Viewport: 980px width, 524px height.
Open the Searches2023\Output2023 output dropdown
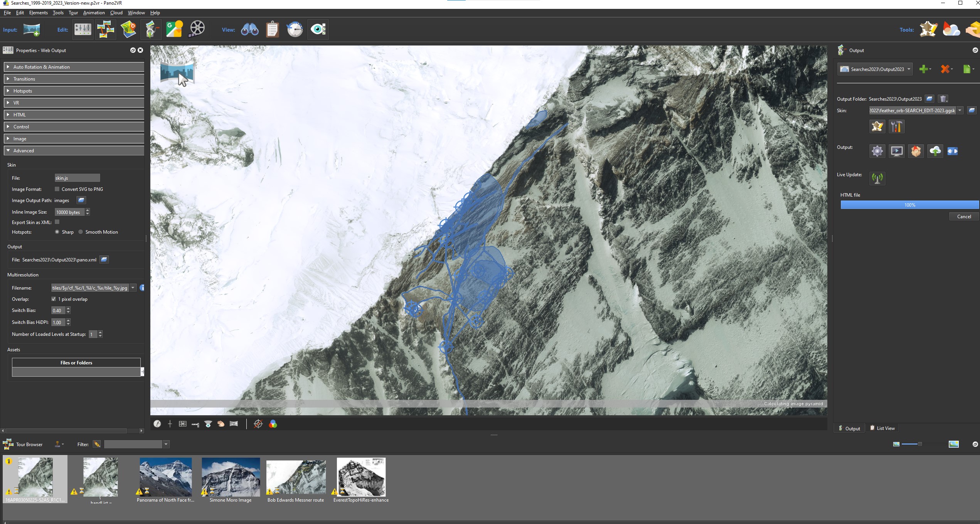click(875, 69)
